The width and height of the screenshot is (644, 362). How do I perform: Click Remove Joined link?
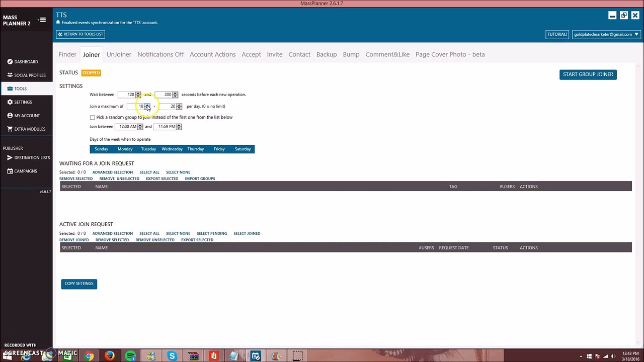[x=74, y=240]
